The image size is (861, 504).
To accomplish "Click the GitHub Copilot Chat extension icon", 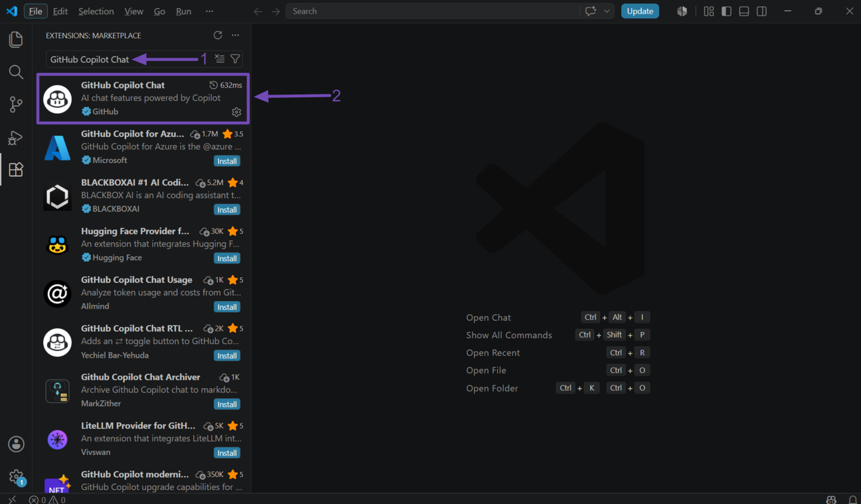I will (x=57, y=99).
